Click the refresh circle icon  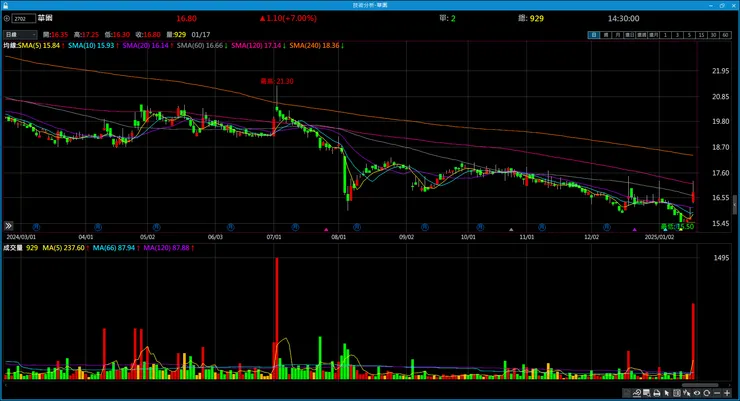(x=706, y=393)
